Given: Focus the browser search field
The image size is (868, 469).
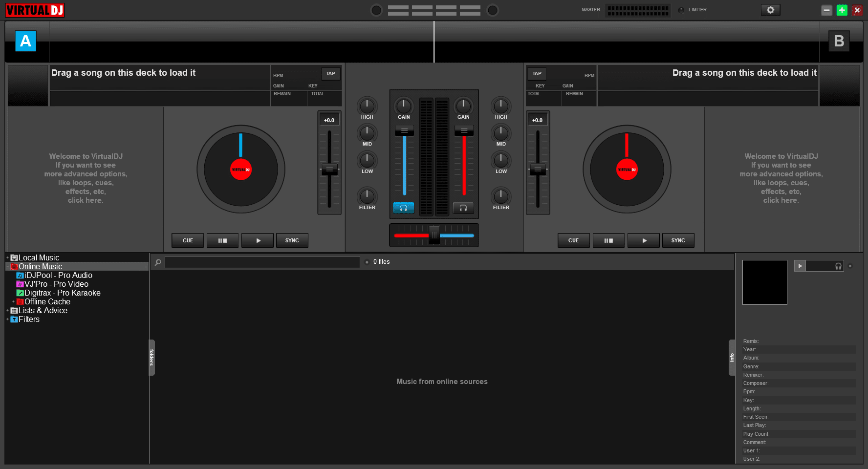Looking at the screenshot, I should point(262,262).
